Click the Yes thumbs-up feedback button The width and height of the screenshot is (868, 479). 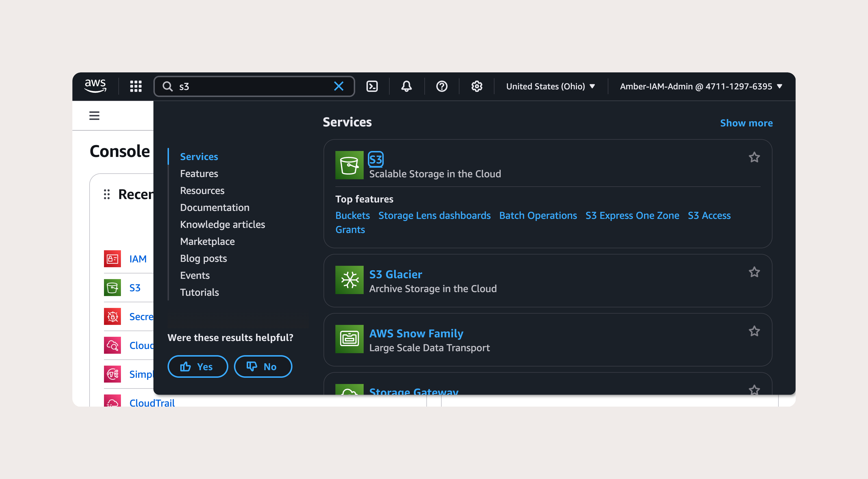pos(198,366)
